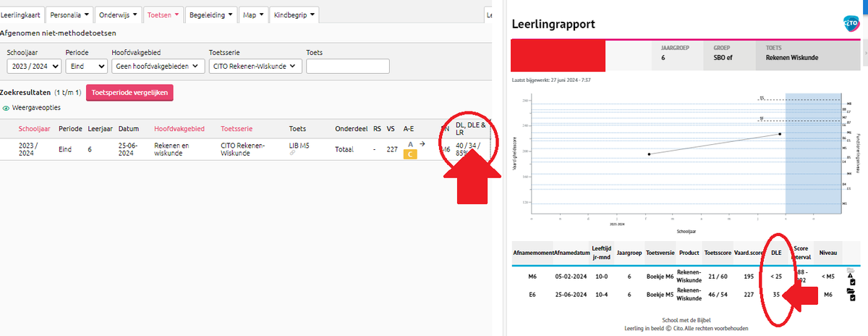The width and height of the screenshot is (868, 336).
Task: Switch to the Leerlingkaart tab
Action: 22,14
